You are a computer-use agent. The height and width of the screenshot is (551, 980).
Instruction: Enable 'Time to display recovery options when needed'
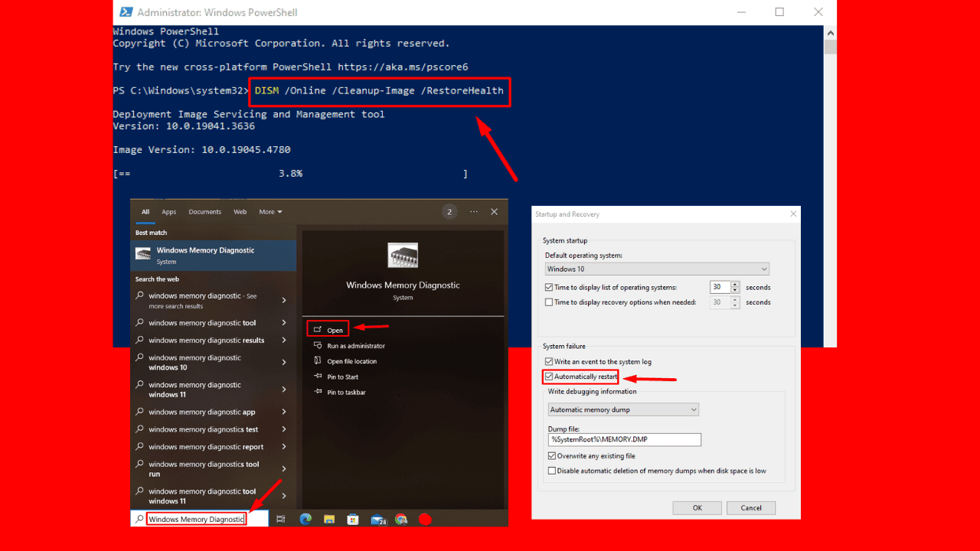tap(549, 302)
